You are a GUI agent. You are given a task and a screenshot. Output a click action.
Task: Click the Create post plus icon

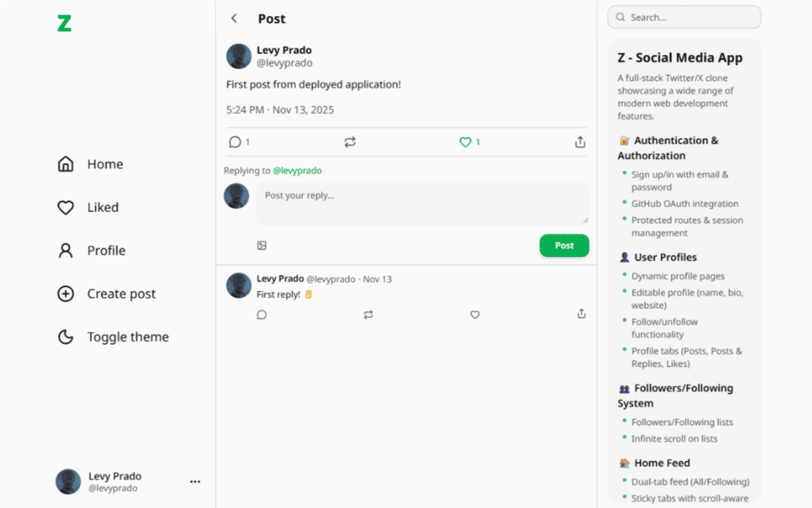point(65,294)
